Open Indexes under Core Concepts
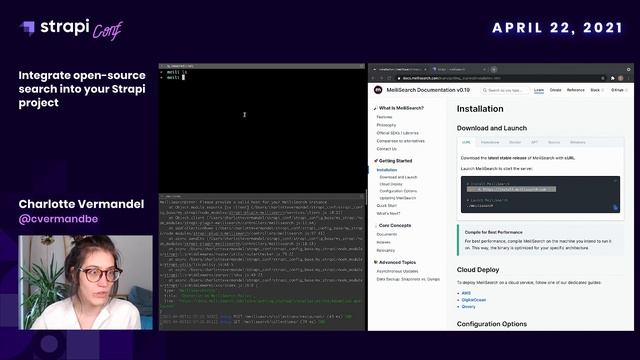640x360 pixels. point(383,242)
